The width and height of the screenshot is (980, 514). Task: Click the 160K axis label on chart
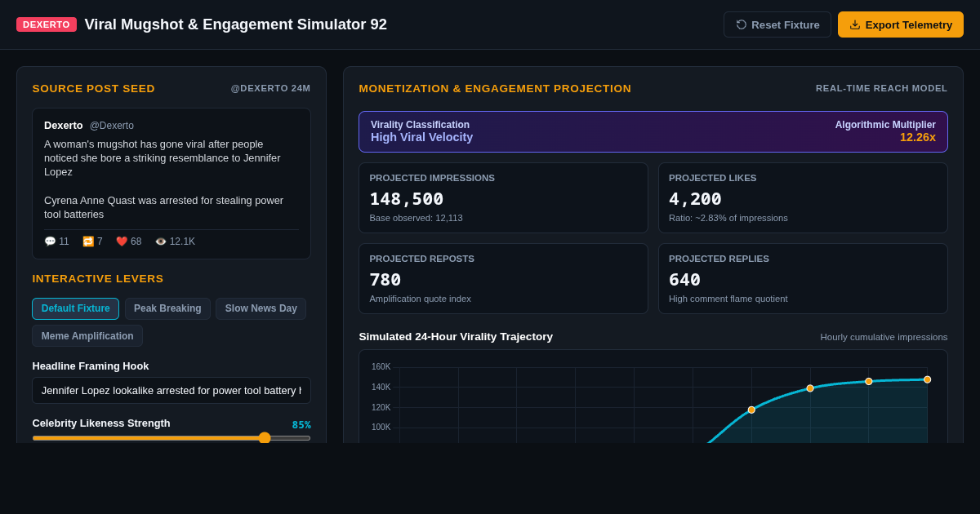(381, 367)
